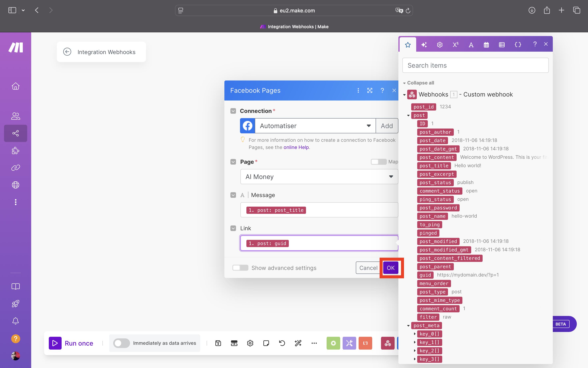Collapse all items in panel
The height and width of the screenshot is (368, 588).
[x=419, y=83]
